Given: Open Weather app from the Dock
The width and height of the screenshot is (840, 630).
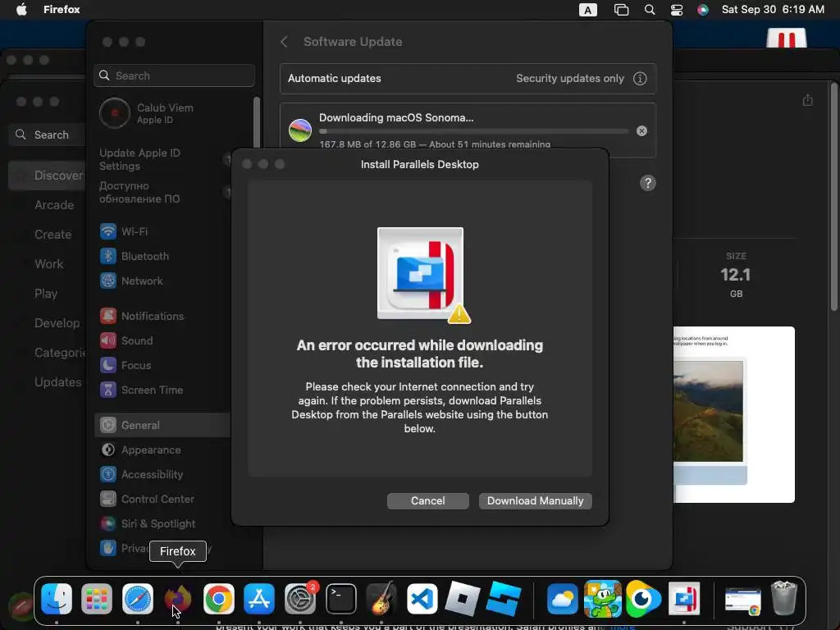Looking at the screenshot, I should click(562, 598).
